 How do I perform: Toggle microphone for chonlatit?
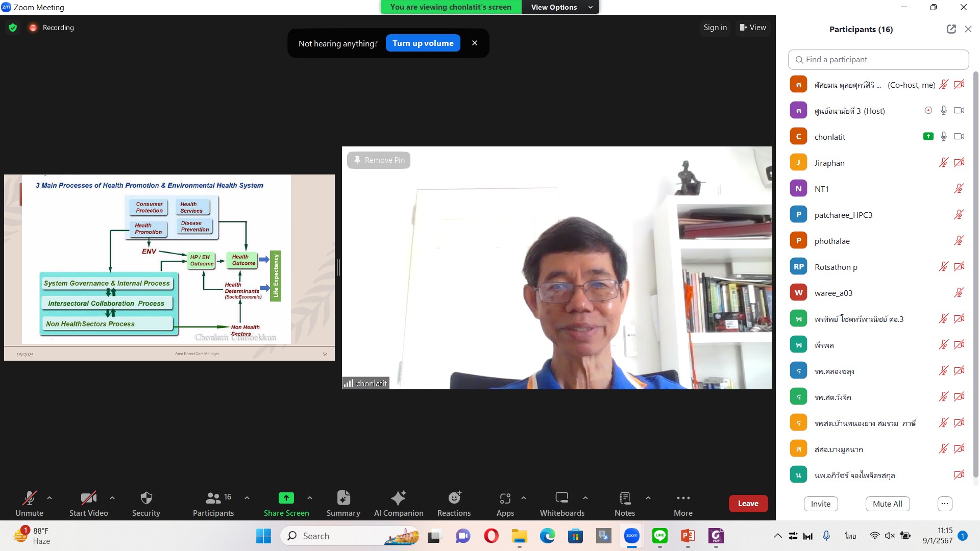(x=944, y=137)
